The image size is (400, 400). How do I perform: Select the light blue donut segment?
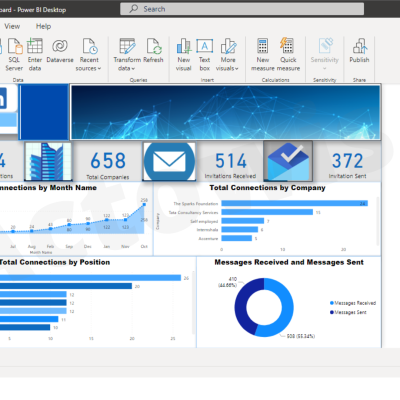[288, 307]
